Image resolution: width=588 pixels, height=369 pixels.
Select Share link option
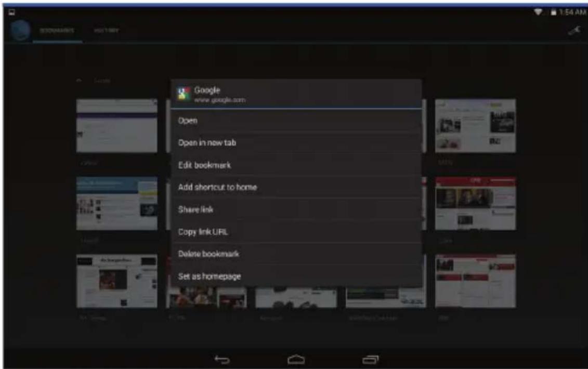296,209
